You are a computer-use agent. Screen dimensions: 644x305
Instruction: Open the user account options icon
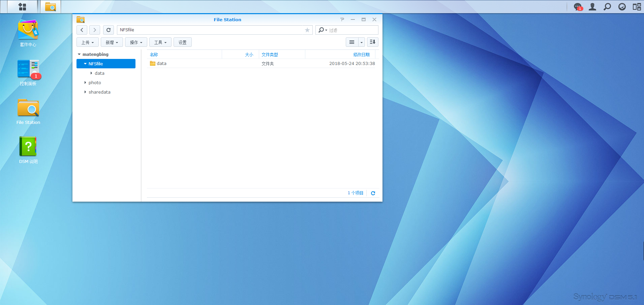pyautogui.click(x=592, y=7)
